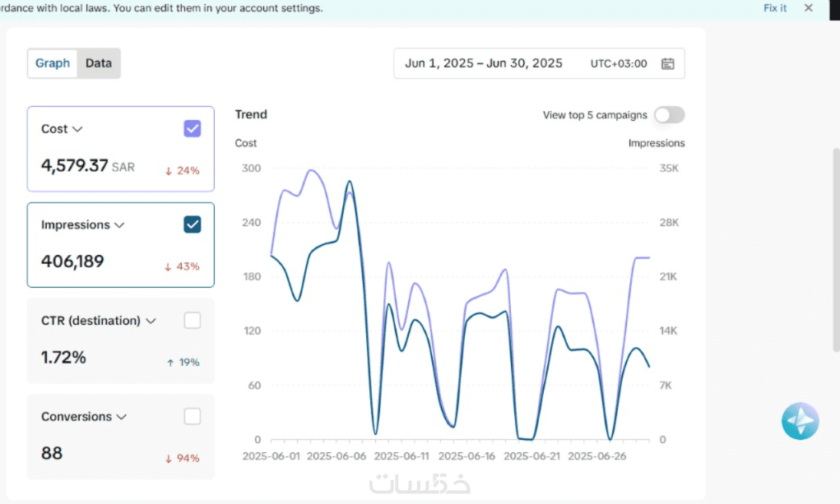The width and height of the screenshot is (840, 504).
Task: Expand the Cost metric dropdown
Action: 78,129
